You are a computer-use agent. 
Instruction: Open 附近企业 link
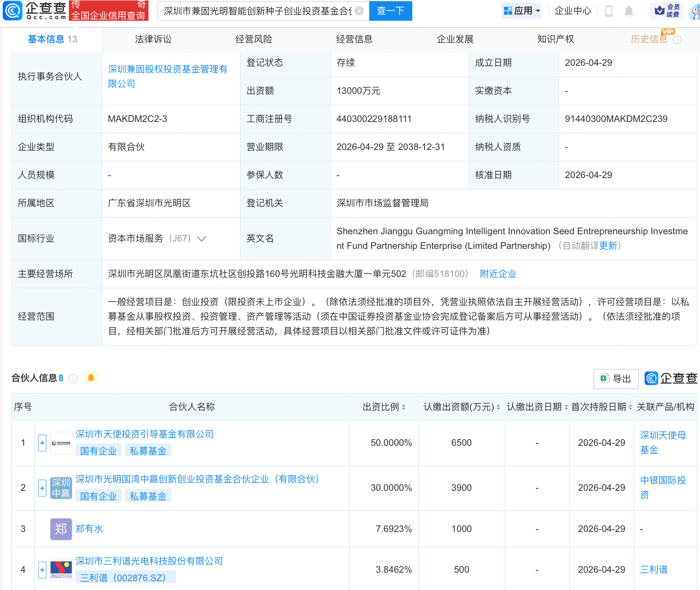point(498,274)
